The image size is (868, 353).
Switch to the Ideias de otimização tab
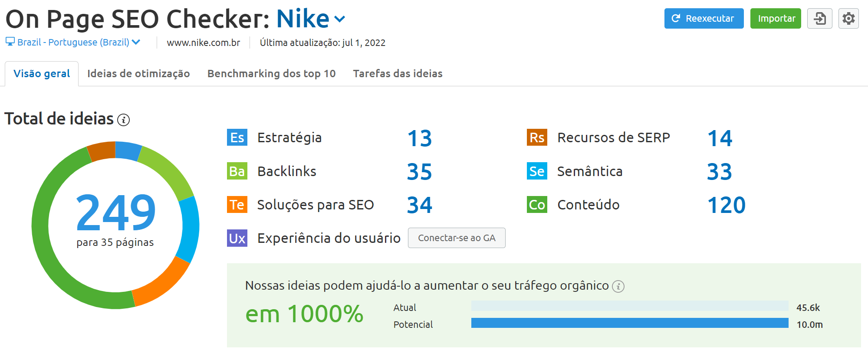click(138, 73)
